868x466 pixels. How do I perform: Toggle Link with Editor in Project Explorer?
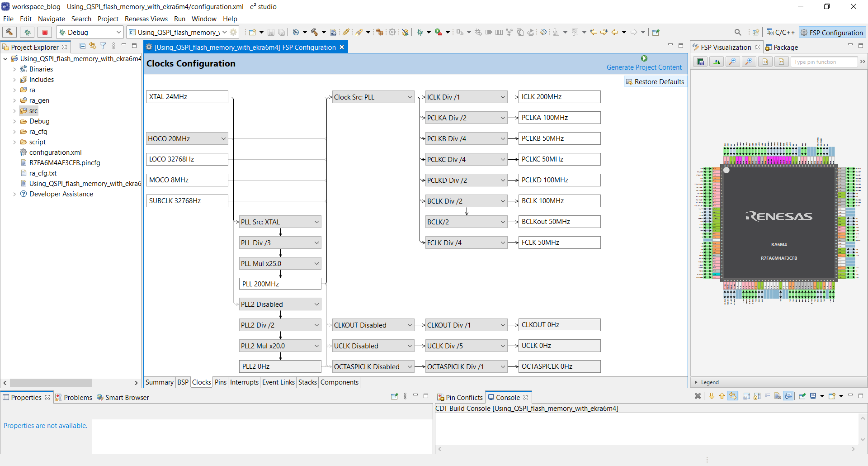(93, 46)
